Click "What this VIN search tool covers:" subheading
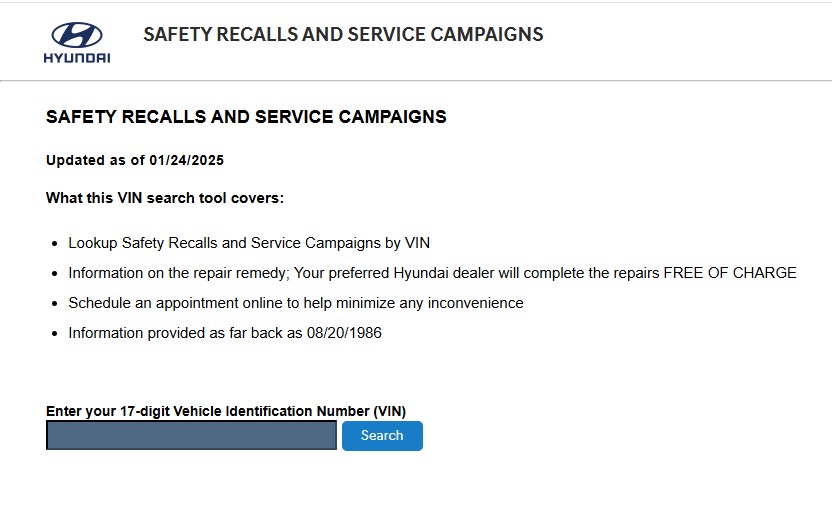832x528 pixels. tap(165, 198)
